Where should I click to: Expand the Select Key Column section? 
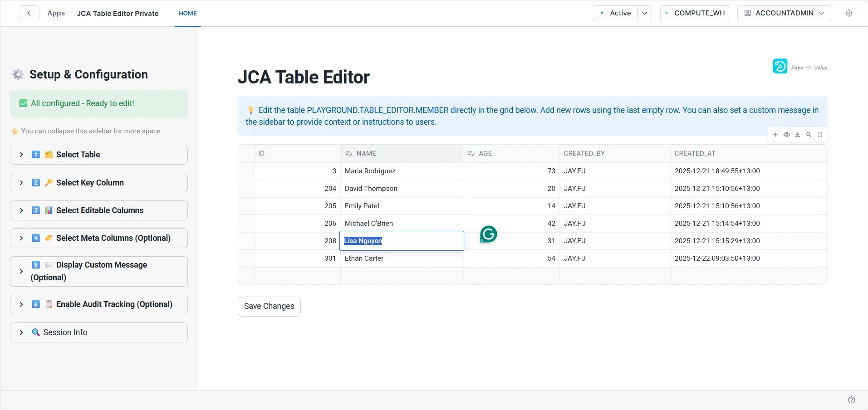(x=99, y=183)
